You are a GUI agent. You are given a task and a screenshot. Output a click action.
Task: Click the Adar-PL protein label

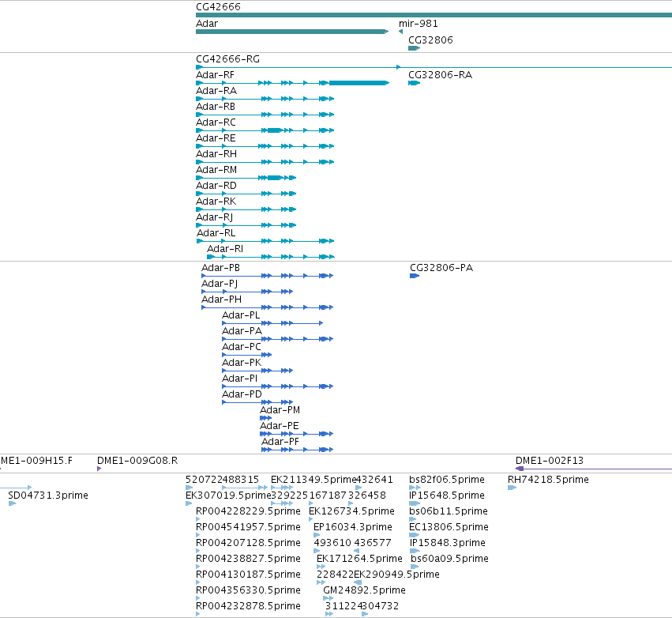click(x=241, y=315)
